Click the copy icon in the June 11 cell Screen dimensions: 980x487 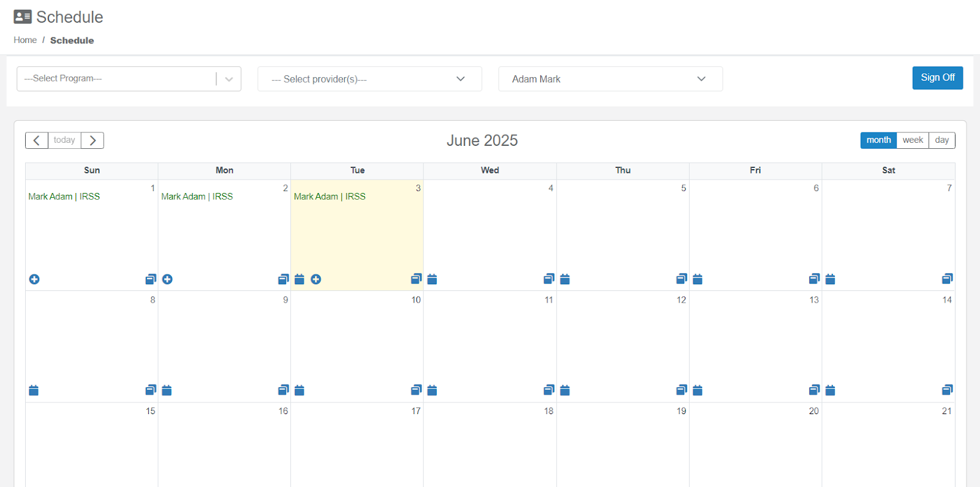pos(549,390)
